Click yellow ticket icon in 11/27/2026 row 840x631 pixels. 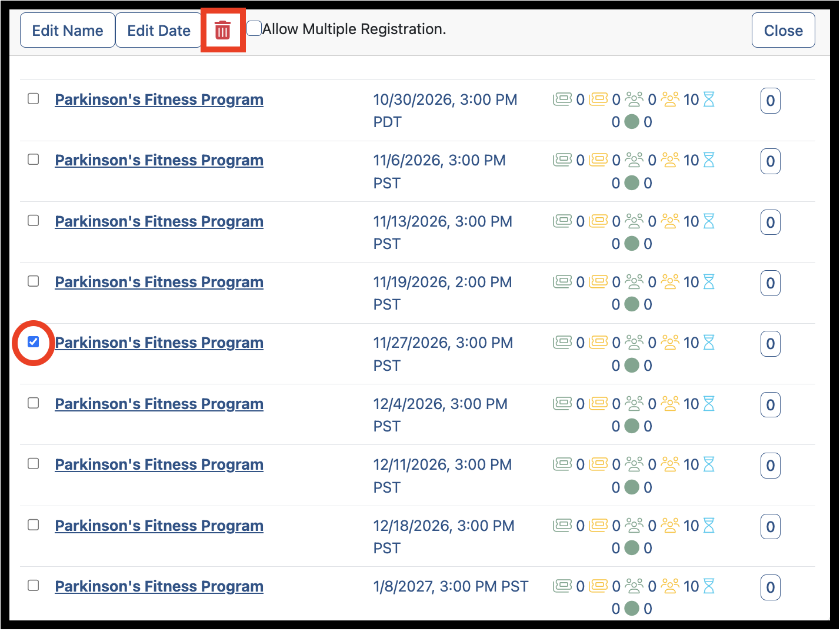[598, 343]
